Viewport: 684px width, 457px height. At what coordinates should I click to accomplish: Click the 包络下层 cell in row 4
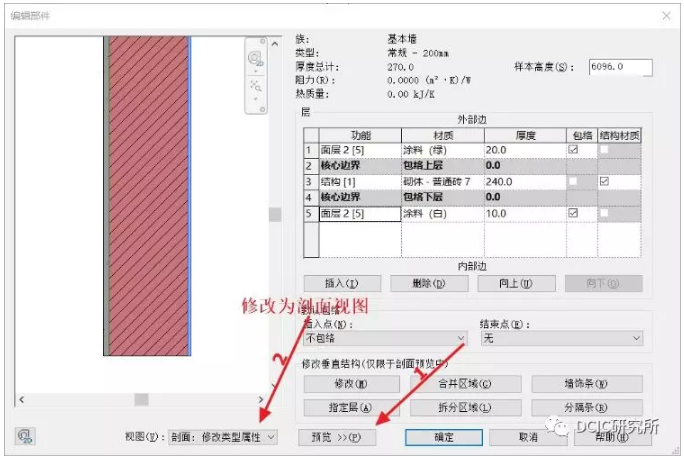(442, 197)
